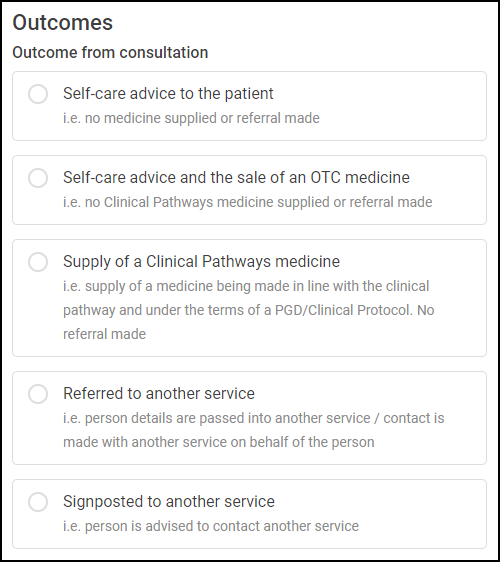Click the 'no medicine supplied or referral made' hint

191,118
